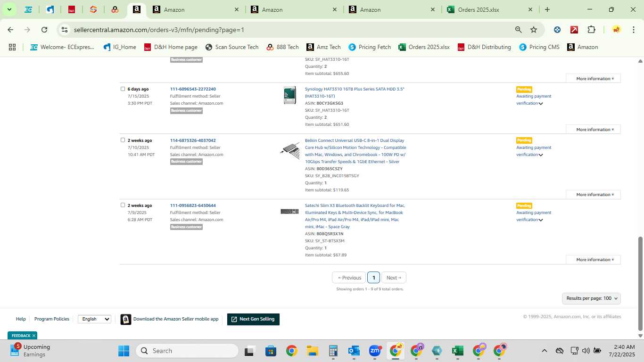Select checkbox for order 111-6096543-2272240
The width and height of the screenshot is (644, 362).
pyautogui.click(x=123, y=89)
